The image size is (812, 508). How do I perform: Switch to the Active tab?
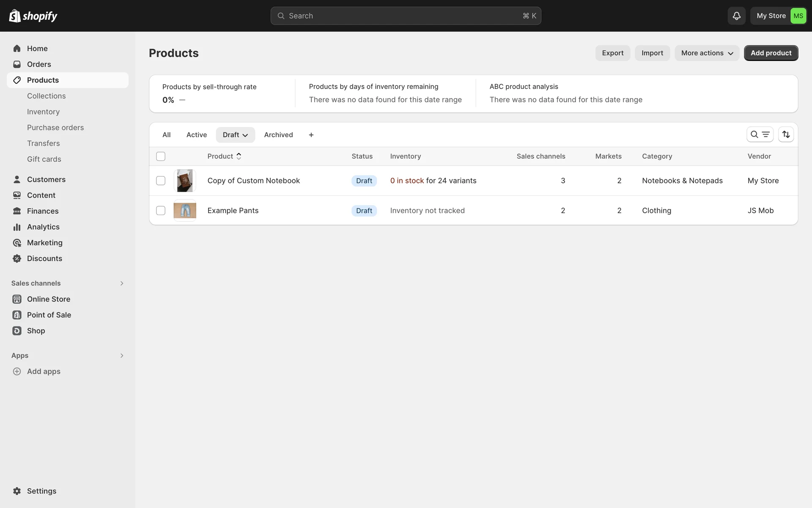pyautogui.click(x=197, y=135)
